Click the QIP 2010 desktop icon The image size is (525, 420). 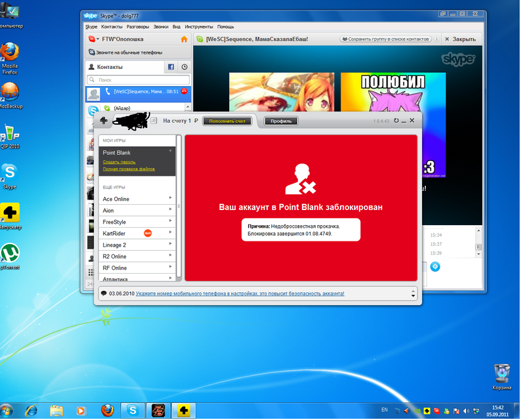(10, 136)
